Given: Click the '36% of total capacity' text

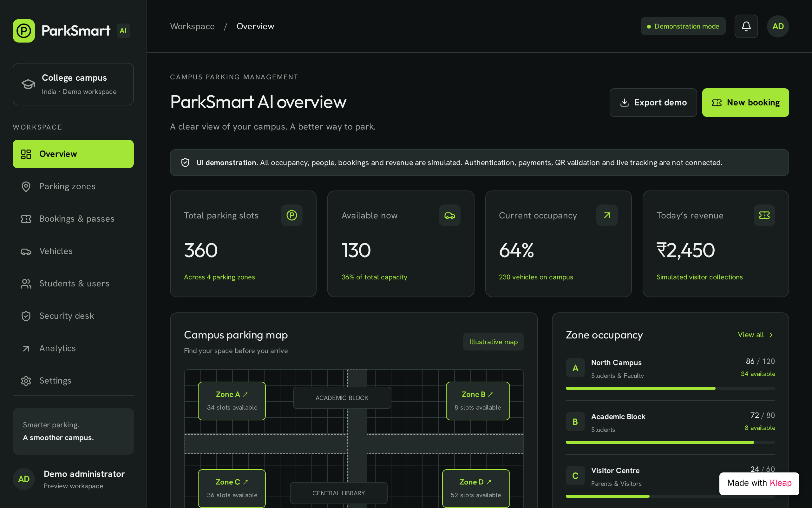Looking at the screenshot, I should (x=374, y=277).
